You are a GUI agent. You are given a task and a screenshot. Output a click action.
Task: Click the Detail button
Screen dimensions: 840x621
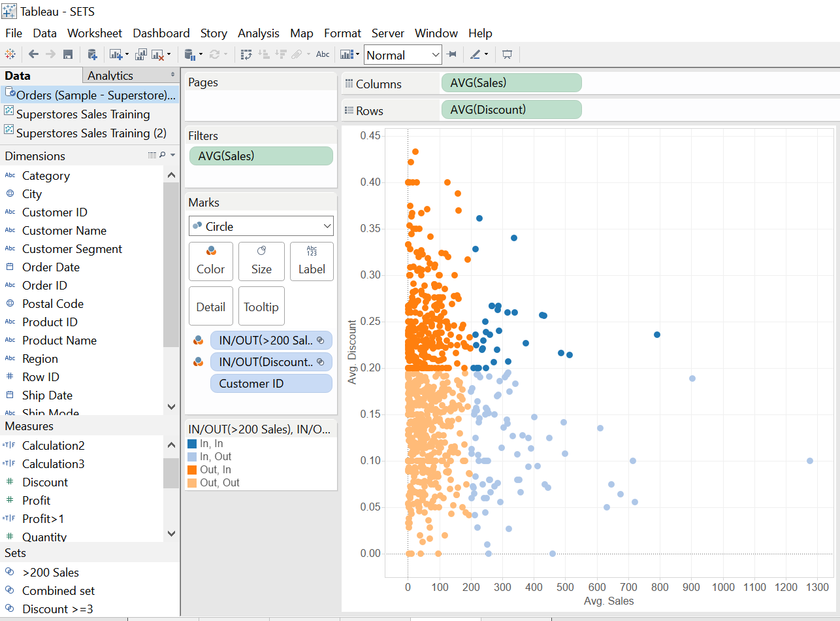pyautogui.click(x=210, y=307)
